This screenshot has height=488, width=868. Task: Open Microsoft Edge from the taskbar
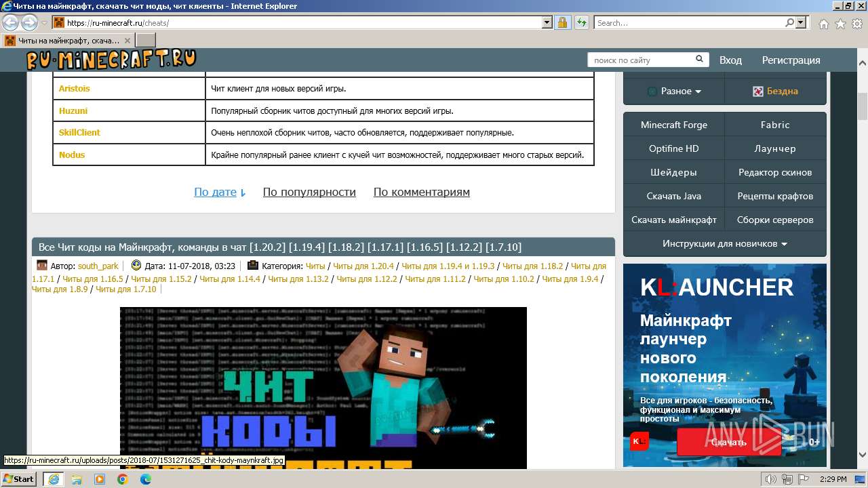145,479
